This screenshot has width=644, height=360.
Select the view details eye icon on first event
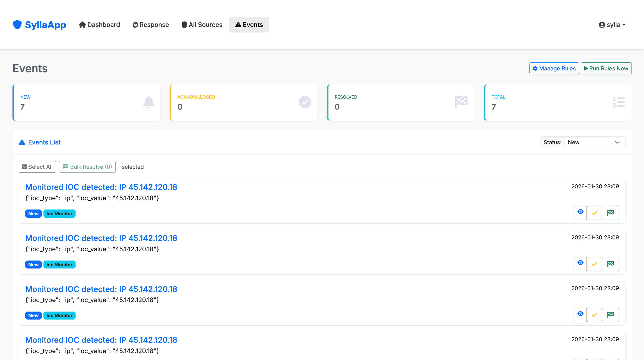pyautogui.click(x=580, y=213)
